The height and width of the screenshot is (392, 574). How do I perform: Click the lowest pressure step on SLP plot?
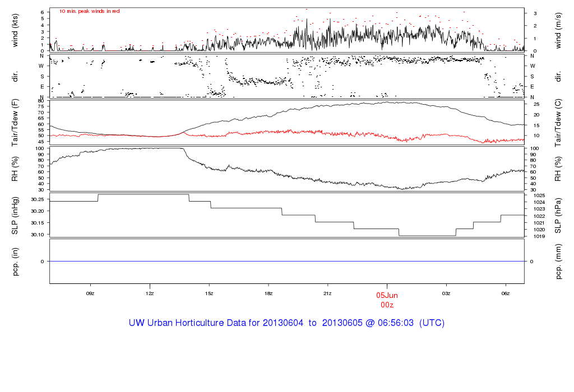click(428, 236)
